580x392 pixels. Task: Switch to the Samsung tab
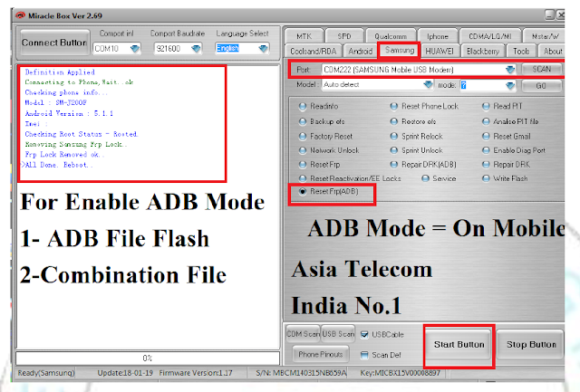point(400,50)
